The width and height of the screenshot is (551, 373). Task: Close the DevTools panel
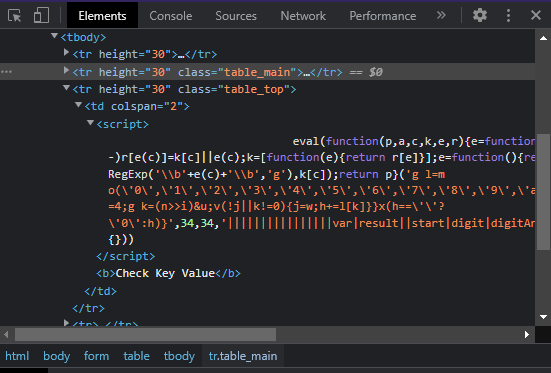click(x=536, y=15)
